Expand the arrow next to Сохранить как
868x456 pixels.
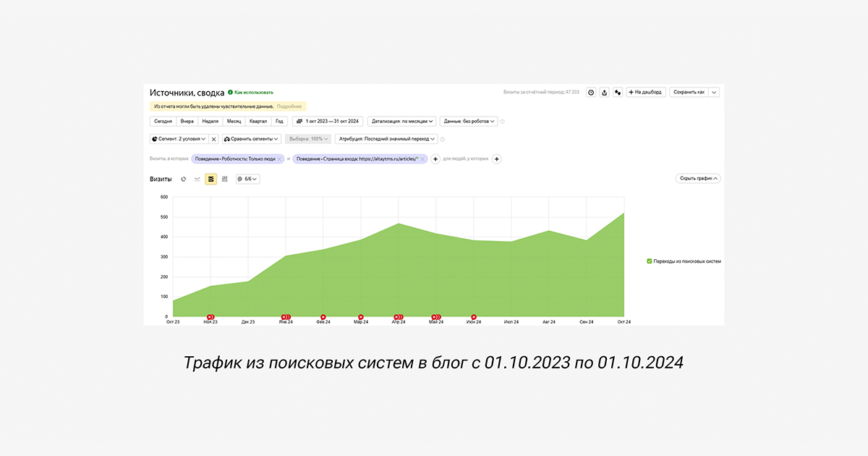714,93
